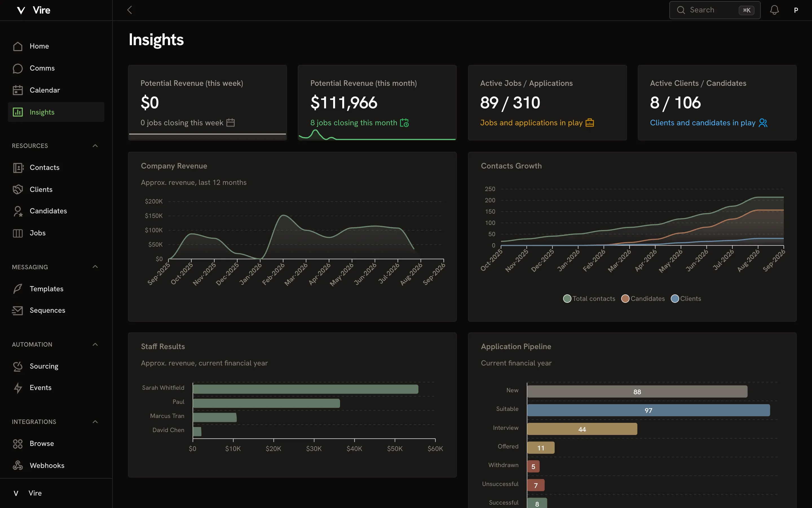Click the Clients handshake icon
Viewport: 812px width, 508px height.
coord(18,189)
